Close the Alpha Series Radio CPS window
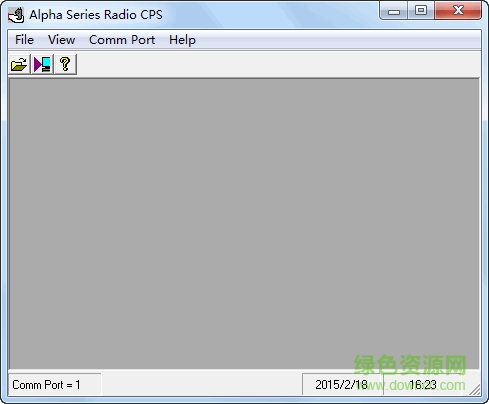 point(458,11)
